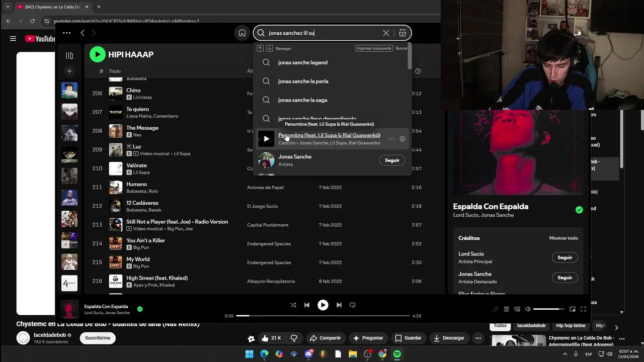Adjust the Spotify volume slider
Image resolution: width=644 pixels, height=362 pixels.
tap(549, 309)
